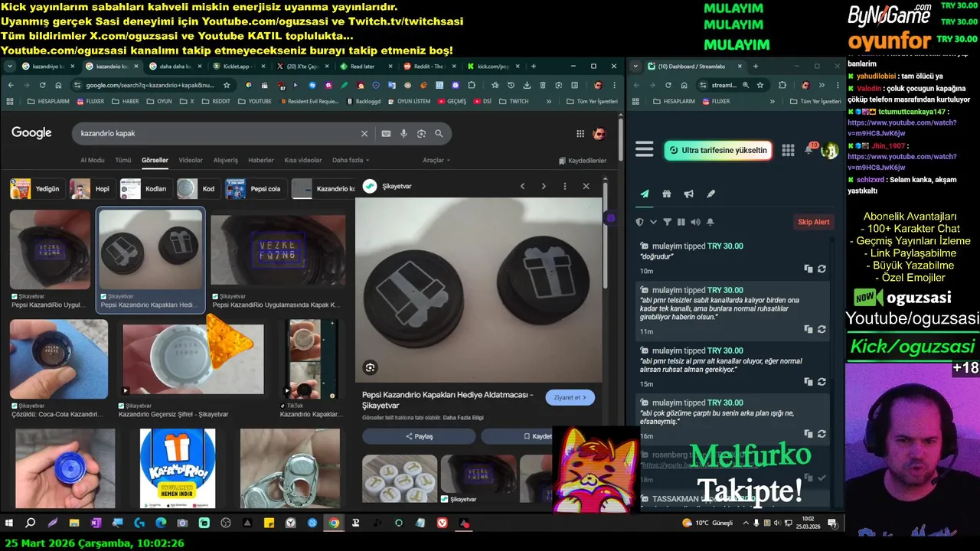Select the gift tab icon in Streamlabs
Viewport: 980px width, 551px height.
[667, 194]
